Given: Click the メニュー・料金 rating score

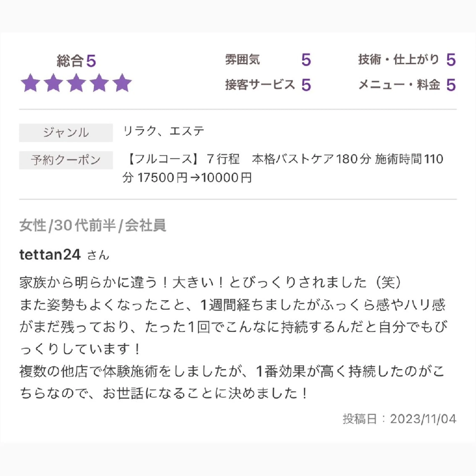Looking at the screenshot, I should (x=451, y=85).
